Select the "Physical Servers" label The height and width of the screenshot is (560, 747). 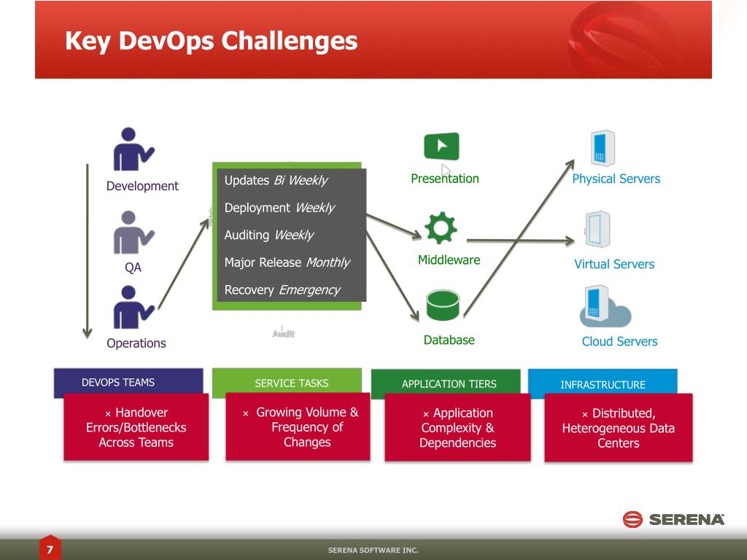616,179
